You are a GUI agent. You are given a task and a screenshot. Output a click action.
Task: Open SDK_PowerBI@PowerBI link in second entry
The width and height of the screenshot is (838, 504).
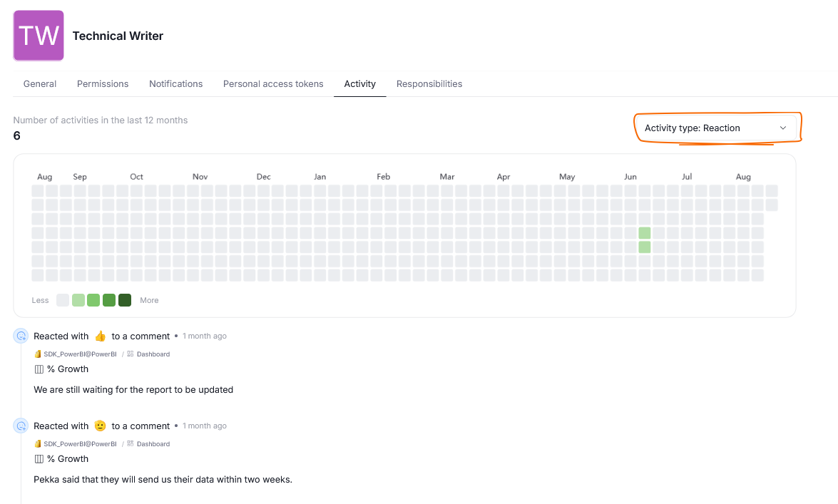[80, 443]
